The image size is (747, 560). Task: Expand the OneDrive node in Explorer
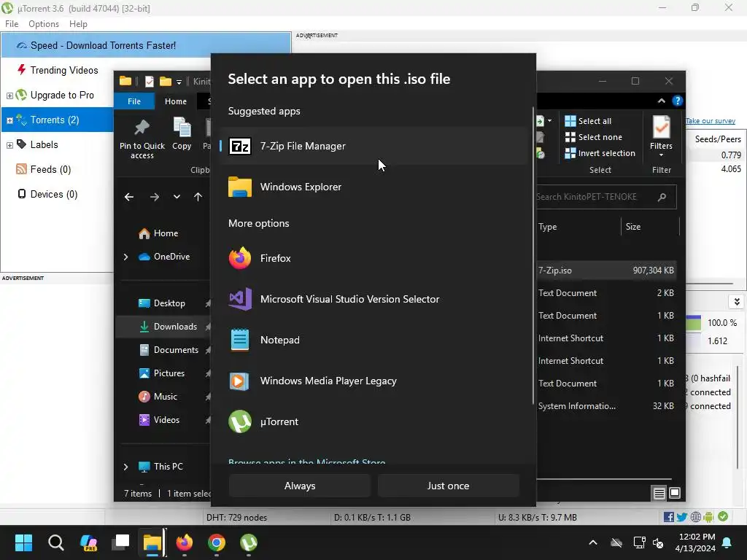tap(125, 257)
